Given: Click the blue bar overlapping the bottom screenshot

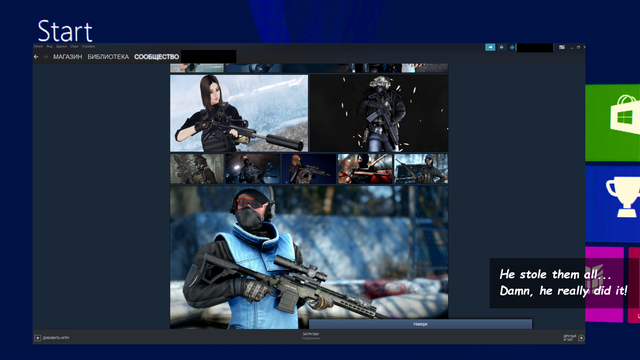Looking at the screenshot, I should pyautogui.click(x=420, y=324).
